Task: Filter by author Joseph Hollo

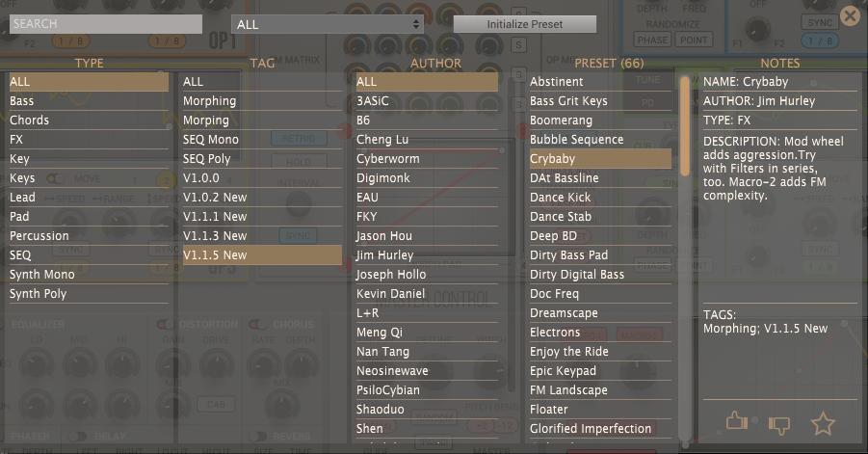Action: 428,275
